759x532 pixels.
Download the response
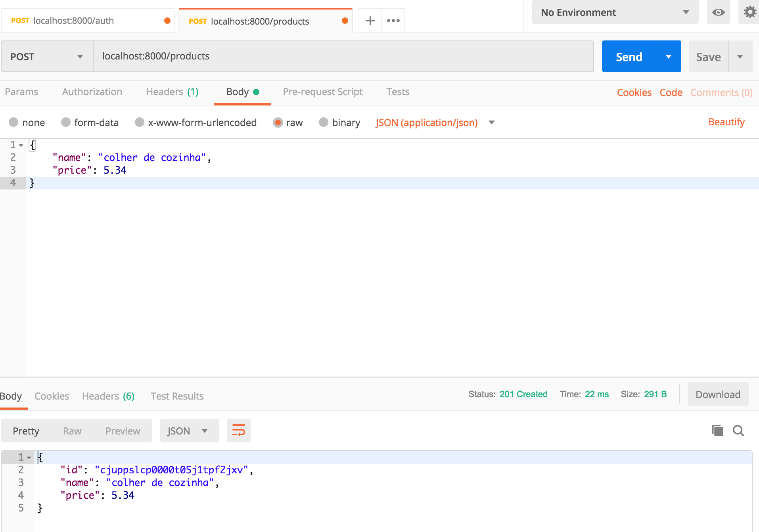click(718, 394)
